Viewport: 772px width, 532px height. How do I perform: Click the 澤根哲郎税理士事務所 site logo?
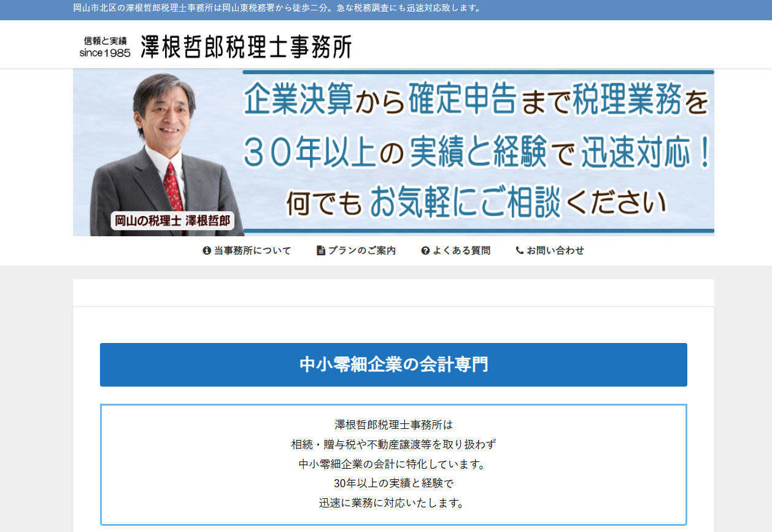pos(246,46)
